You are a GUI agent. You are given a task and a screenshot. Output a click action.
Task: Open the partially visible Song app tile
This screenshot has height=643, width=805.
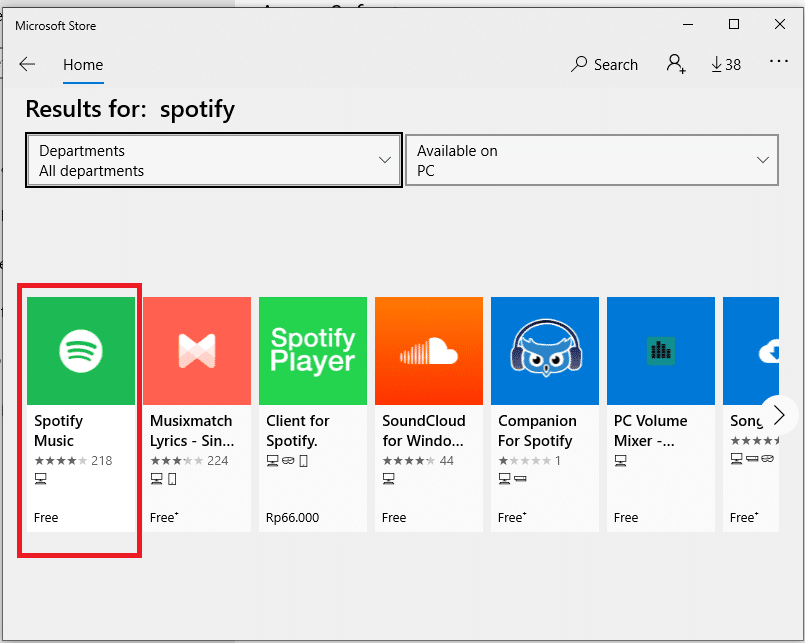click(751, 414)
